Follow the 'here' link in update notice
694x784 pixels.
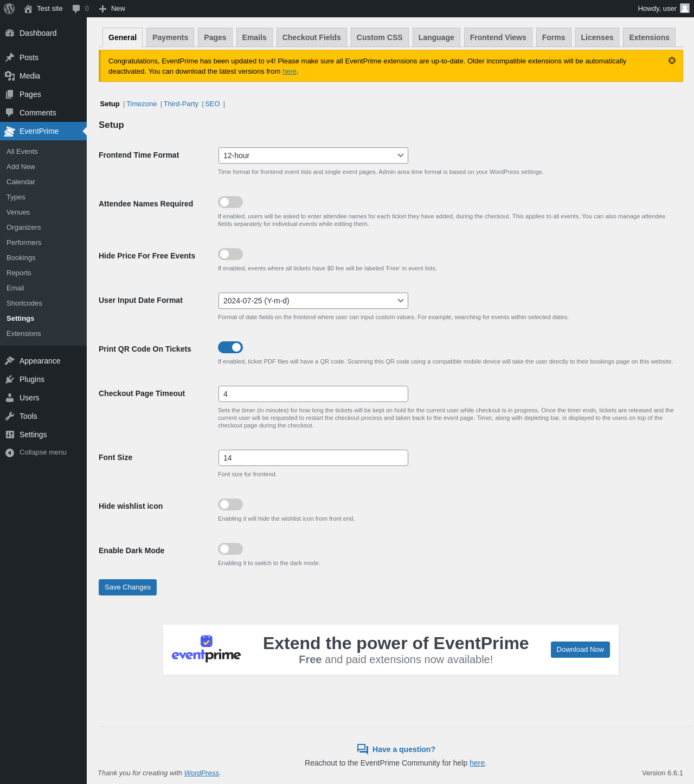[x=290, y=72]
